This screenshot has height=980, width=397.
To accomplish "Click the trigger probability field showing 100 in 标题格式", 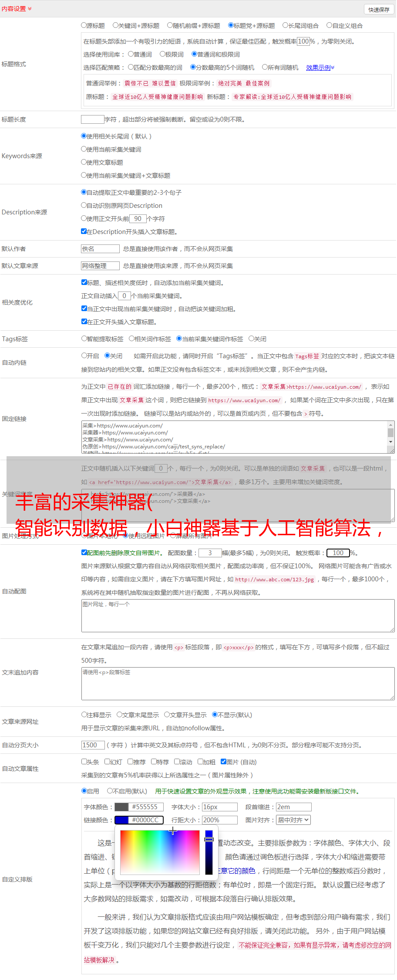I will [303, 41].
